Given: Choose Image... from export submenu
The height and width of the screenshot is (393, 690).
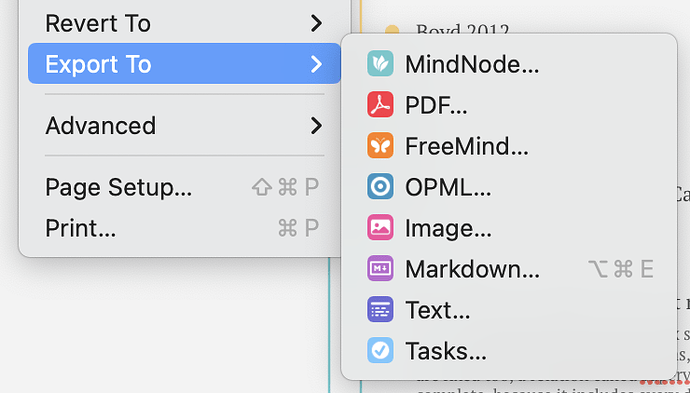Looking at the screenshot, I should click(509, 228).
